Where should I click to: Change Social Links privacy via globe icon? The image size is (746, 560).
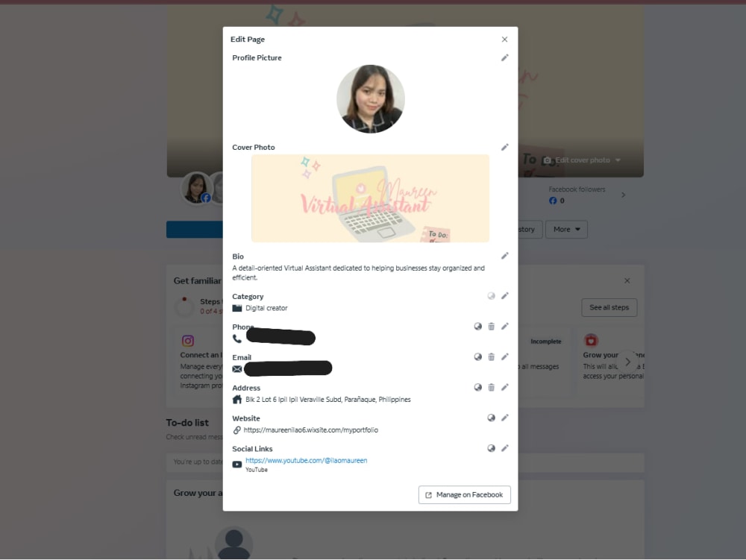(491, 448)
